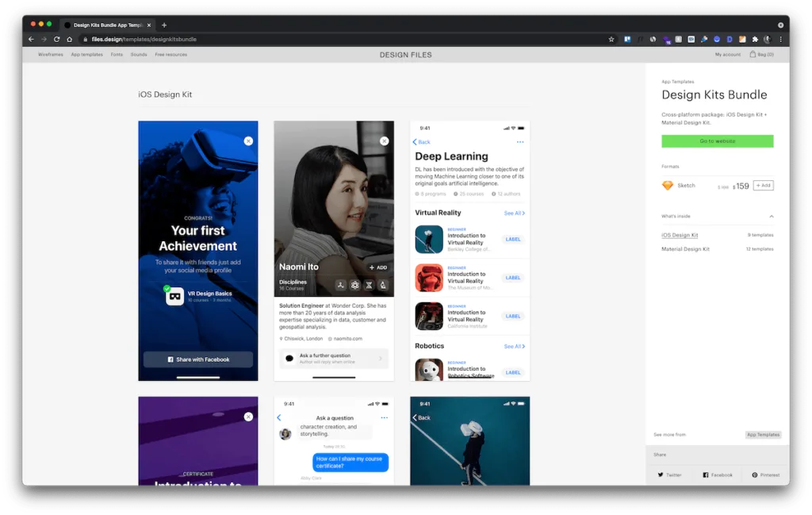Click the address bar URL
The width and height of the screenshot is (812, 515).
pyautogui.click(x=144, y=40)
